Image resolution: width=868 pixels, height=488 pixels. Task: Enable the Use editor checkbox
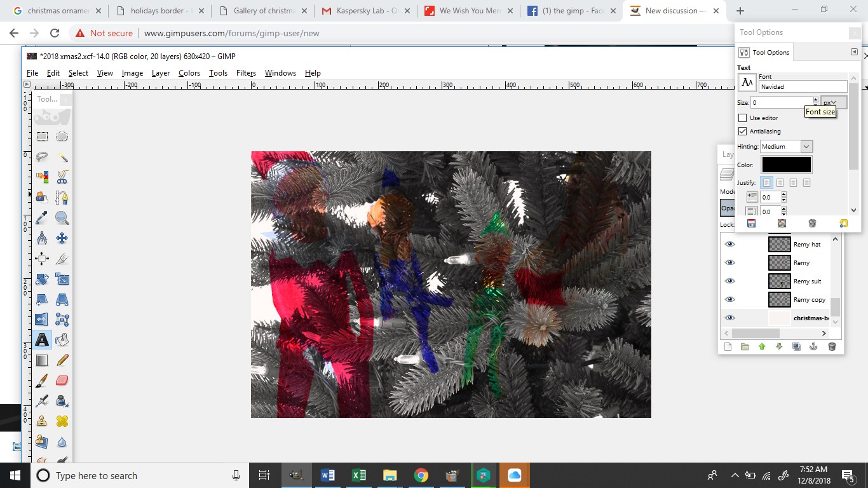(742, 118)
